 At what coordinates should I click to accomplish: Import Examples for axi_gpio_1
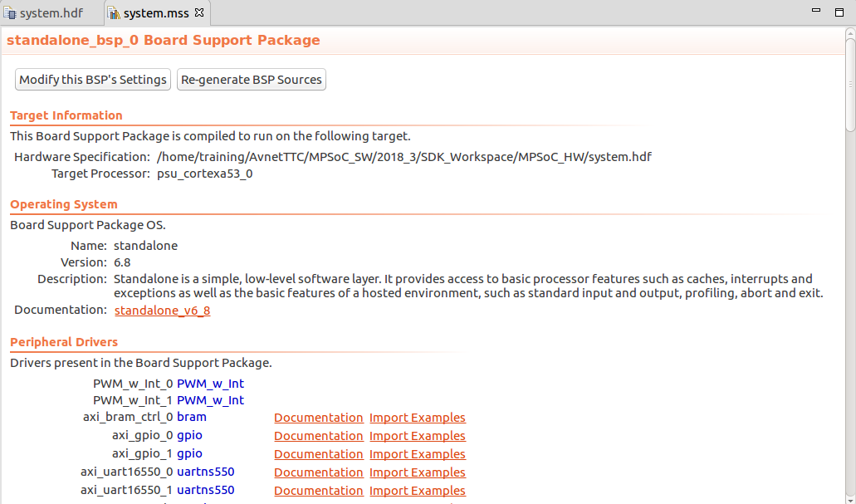[x=417, y=454]
